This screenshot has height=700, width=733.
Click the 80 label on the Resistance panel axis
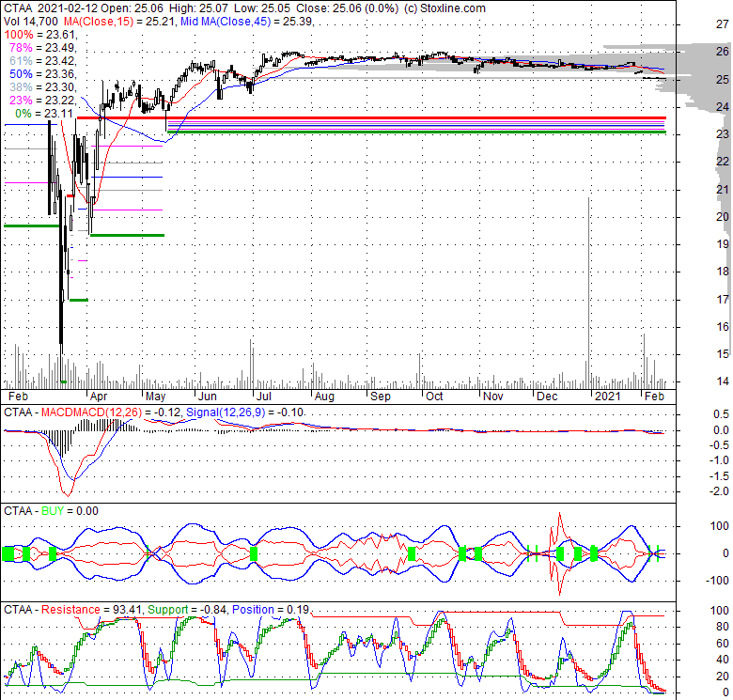tap(723, 627)
